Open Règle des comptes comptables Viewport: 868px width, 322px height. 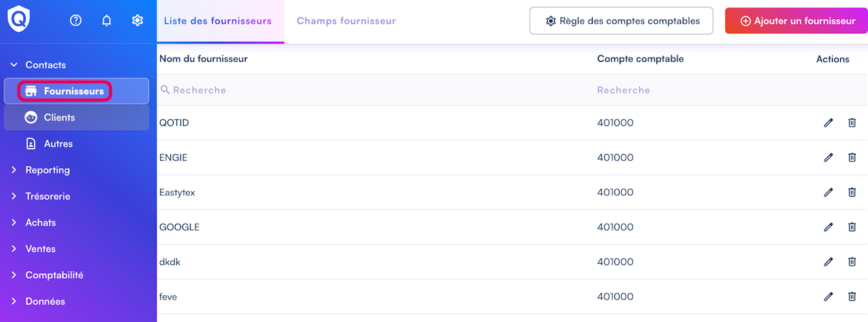click(x=621, y=21)
